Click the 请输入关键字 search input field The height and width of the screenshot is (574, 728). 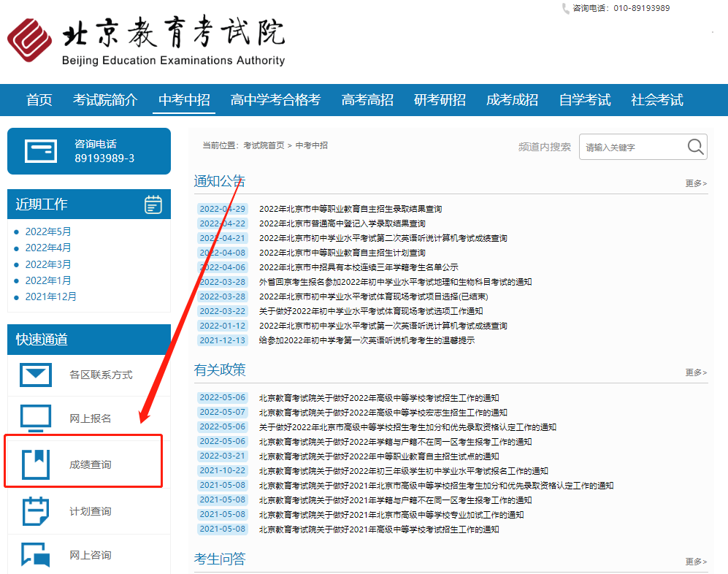tap(632, 147)
